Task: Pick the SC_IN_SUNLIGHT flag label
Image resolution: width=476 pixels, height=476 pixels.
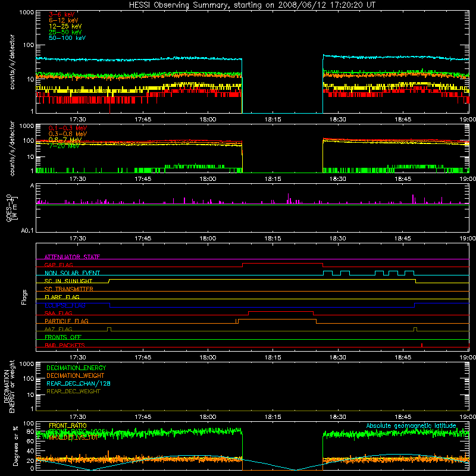Action: [68, 281]
